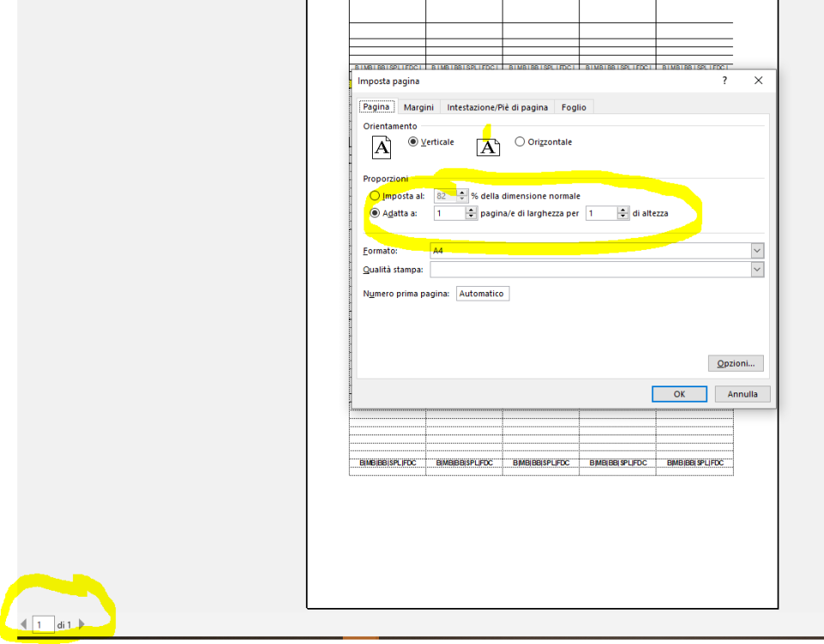Expand the Qualità stampa dropdown
Image resolution: width=824 pixels, height=644 pixels.
click(x=757, y=270)
